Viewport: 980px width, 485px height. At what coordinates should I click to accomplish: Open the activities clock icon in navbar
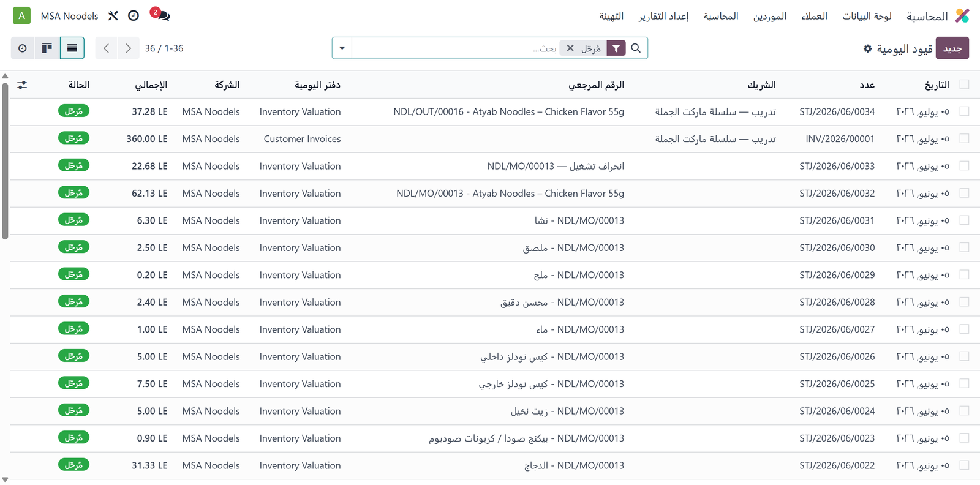[x=134, y=16]
